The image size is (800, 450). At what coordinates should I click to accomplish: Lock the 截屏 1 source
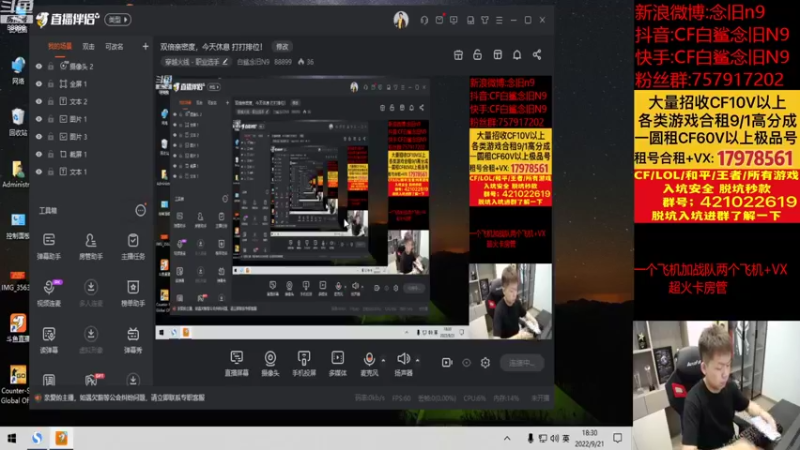51,154
